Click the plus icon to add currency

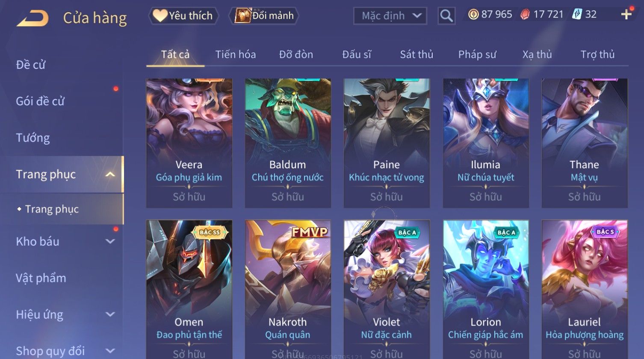[626, 15]
